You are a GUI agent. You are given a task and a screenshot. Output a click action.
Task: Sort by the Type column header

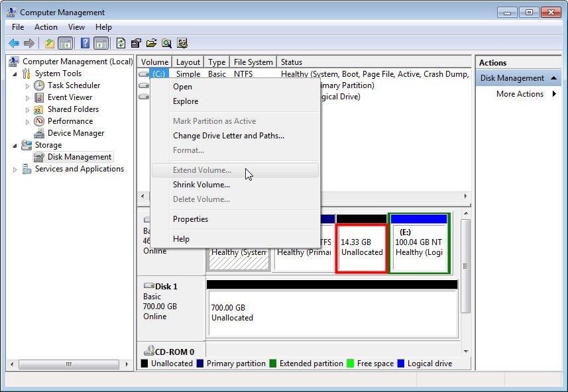coord(217,62)
